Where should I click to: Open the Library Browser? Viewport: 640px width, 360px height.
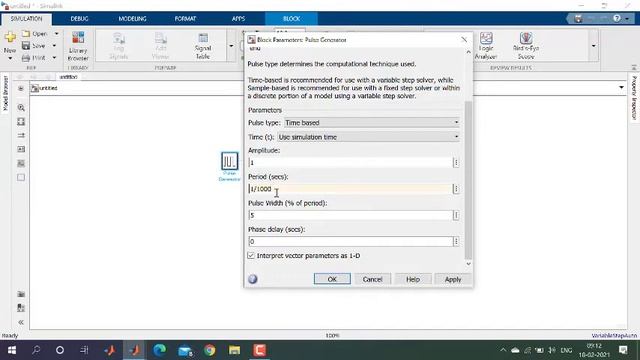tap(78, 46)
